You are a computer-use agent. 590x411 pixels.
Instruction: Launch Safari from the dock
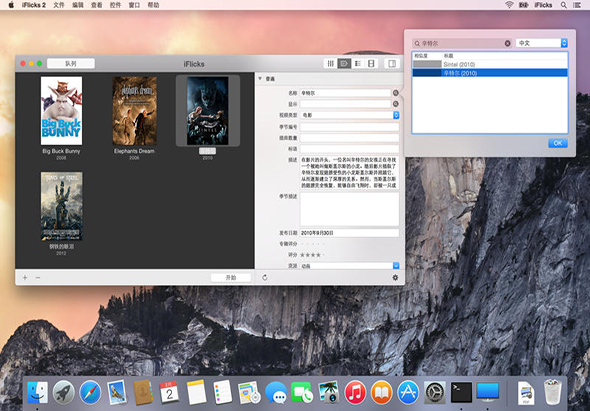pyautogui.click(x=90, y=393)
